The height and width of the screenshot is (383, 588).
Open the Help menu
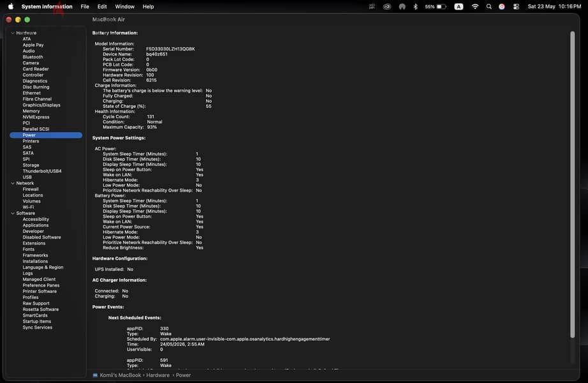point(148,6)
